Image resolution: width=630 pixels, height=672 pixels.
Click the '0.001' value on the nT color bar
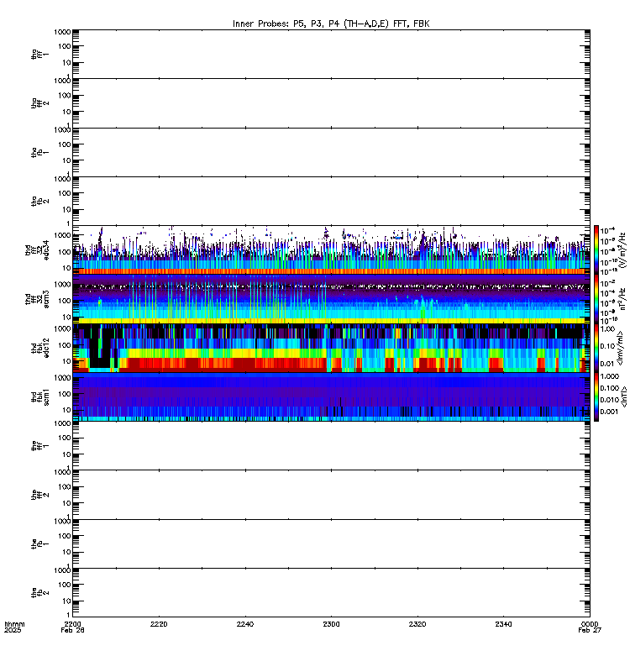610,412
